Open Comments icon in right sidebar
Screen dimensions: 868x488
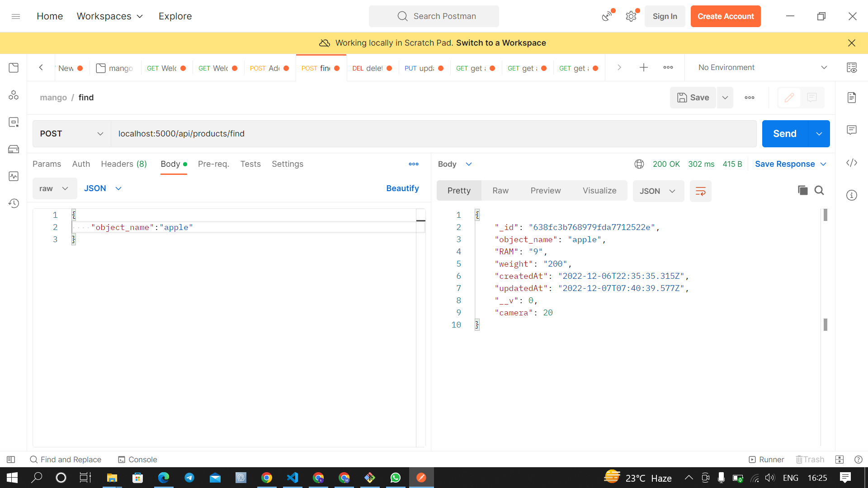pyautogui.click(x=852, y=130)
